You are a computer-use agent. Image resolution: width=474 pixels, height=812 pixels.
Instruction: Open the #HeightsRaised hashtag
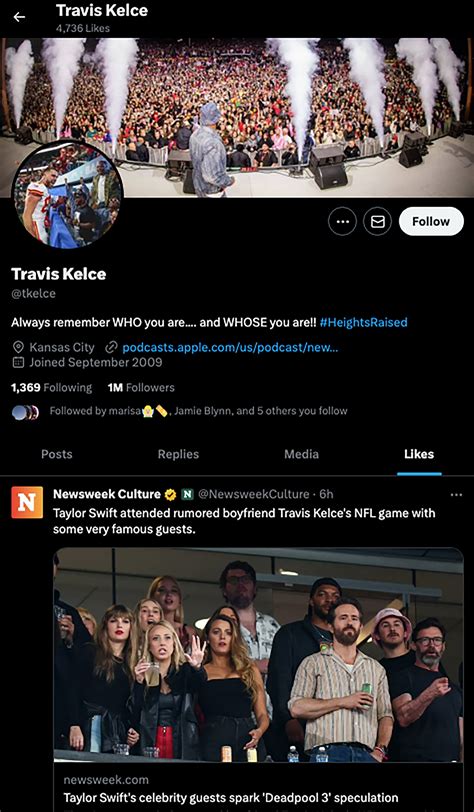click(364, 322)
